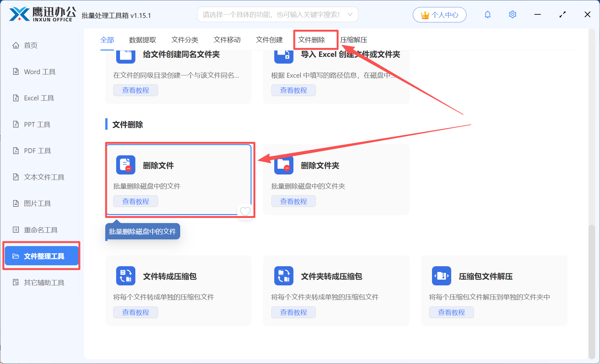
Task: View tutorial for 文件转成压缩包
Action: tap(136, 312)
